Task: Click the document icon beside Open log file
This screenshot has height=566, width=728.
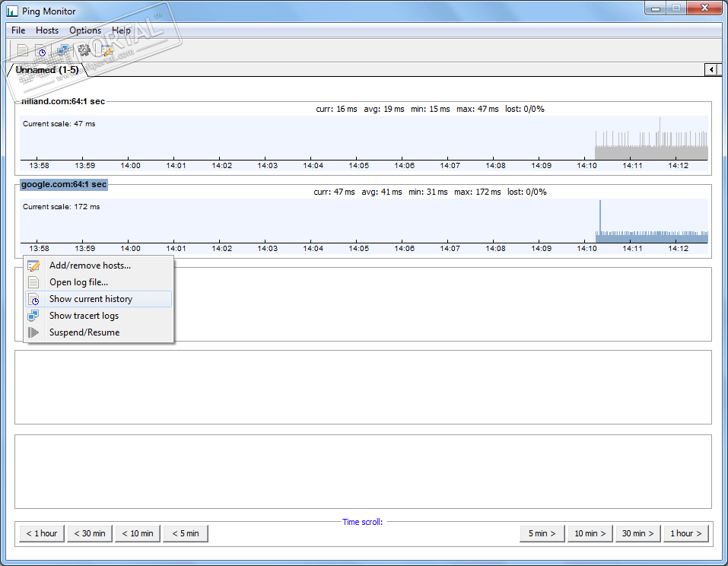Action: click(x=33, y=282)
